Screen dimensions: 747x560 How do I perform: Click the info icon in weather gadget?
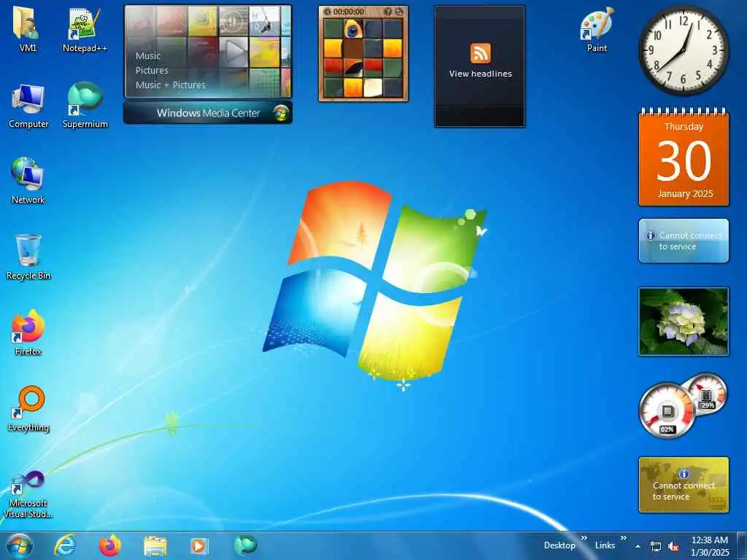[650, 236]
